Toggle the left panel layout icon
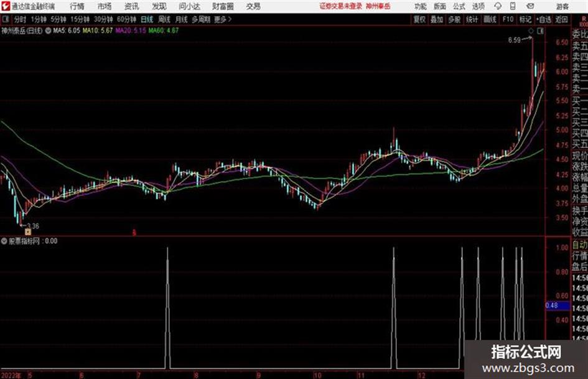This screenshot has height=379, width=588. [x=6, y=19]
